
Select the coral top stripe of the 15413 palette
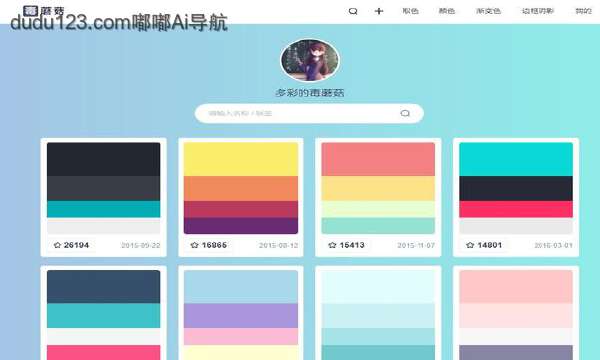click(x=378, y=159)
